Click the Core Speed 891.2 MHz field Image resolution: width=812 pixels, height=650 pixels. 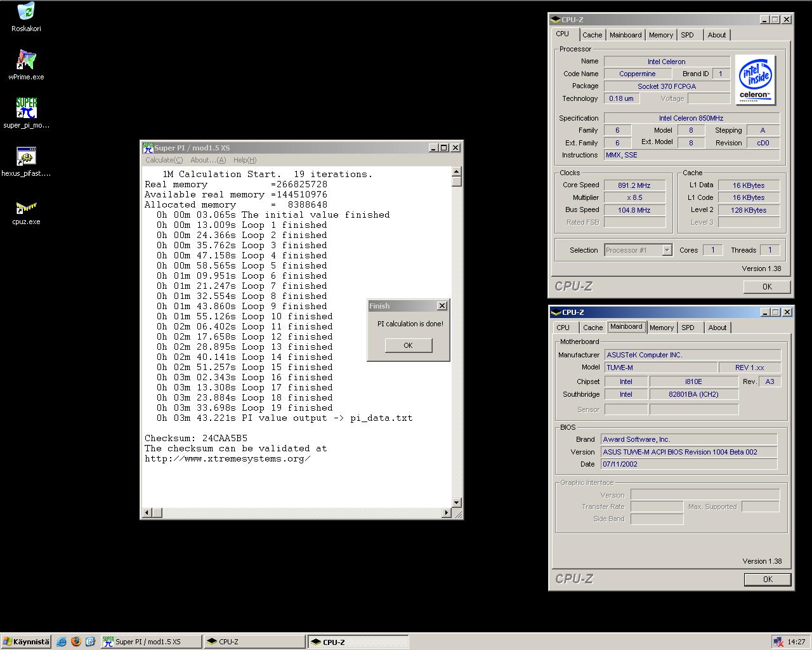634,185
